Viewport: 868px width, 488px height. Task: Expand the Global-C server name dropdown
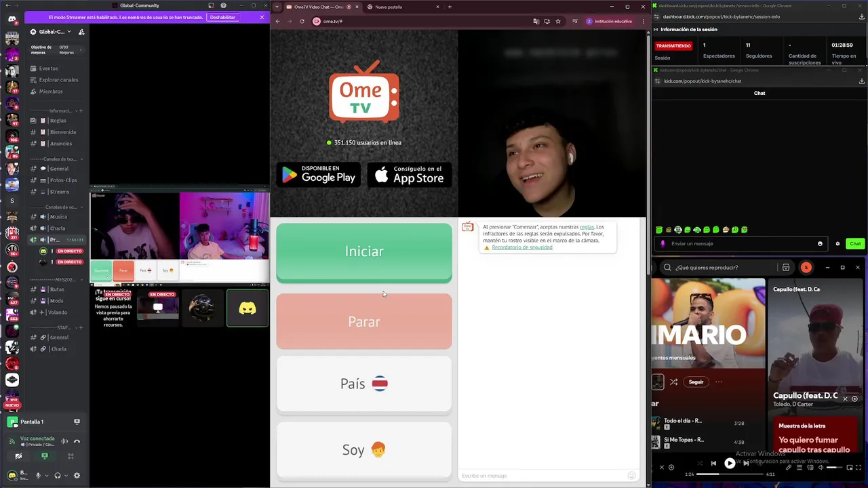coord(70,32)
